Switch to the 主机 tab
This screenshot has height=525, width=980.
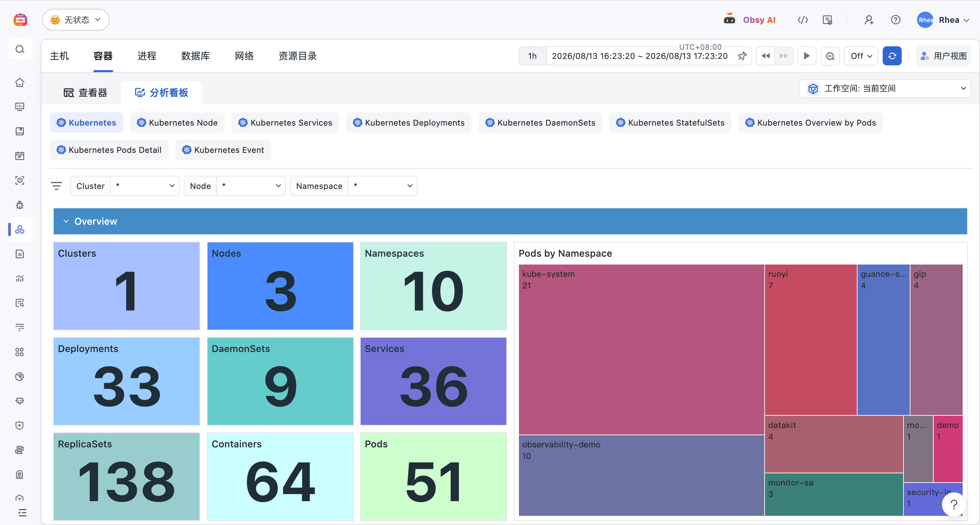pyautogui.click(x=59, y=56)
